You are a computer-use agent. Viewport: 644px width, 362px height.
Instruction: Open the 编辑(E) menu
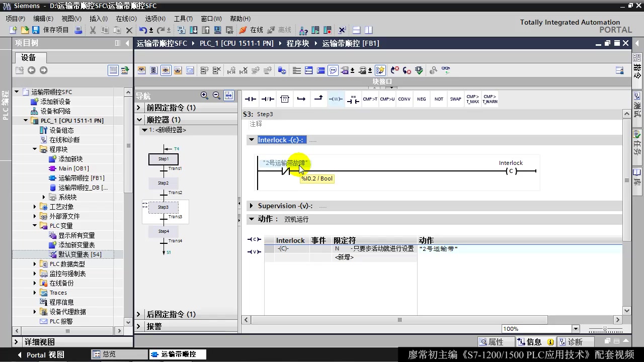point(43,19)
